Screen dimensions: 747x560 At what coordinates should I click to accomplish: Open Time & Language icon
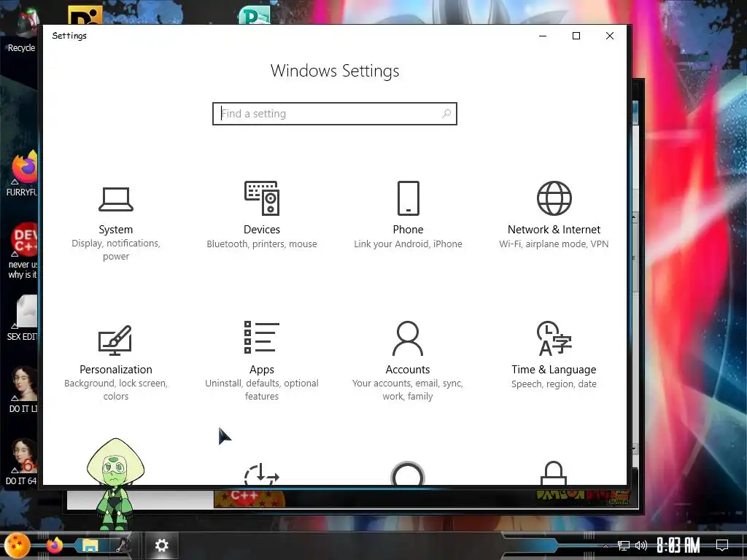pos(554,338)
